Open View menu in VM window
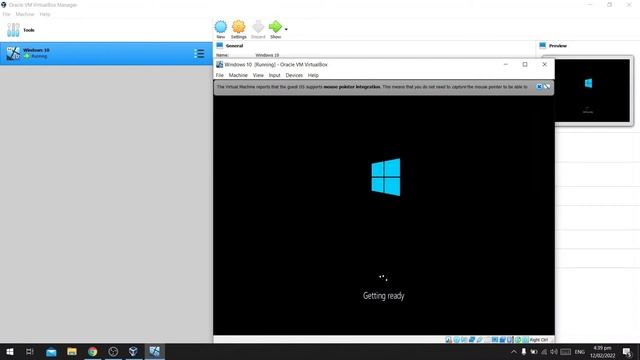Viewport: 640px width, 360px height. (258, 75)
